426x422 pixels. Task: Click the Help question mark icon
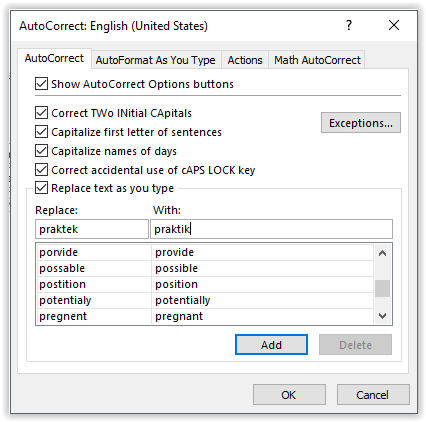click(x=349, y=25)
